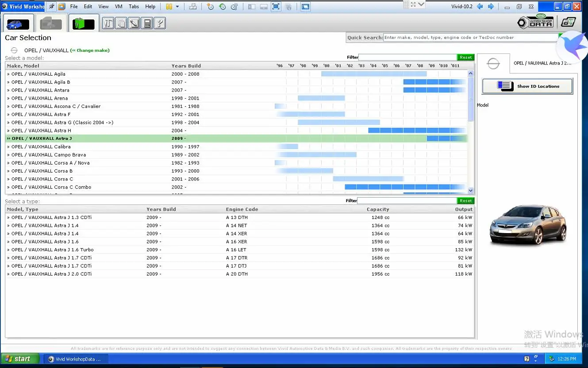Click the Capacity column header

tap(378, 209)
